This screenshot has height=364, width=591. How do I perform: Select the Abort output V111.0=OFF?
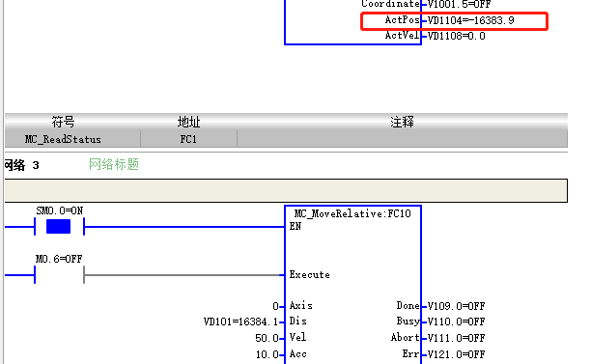pos(456,338)
